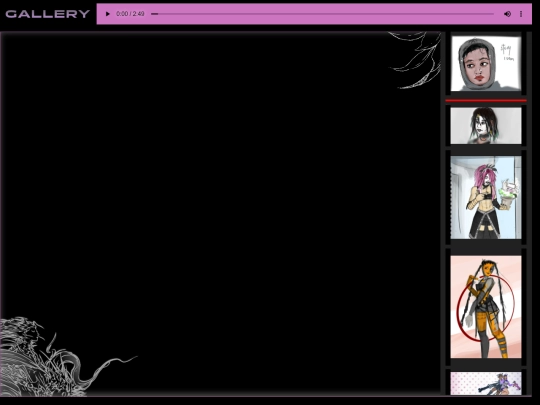Open the orange character with red ring thumbnail
Image resolution: width=540 pixels, height=405 pixels.
pos(486,307)
